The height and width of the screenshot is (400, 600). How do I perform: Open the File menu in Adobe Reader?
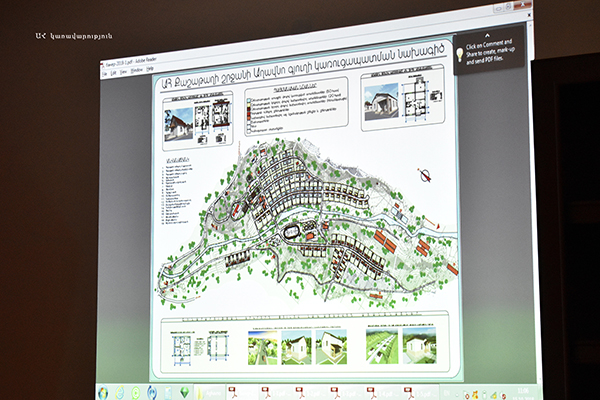click(104, 73)
